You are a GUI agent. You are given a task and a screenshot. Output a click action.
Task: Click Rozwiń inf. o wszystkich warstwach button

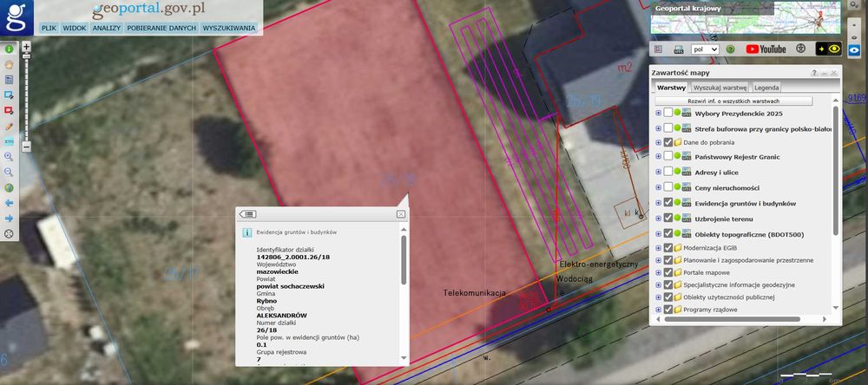[x=733, y=101]
